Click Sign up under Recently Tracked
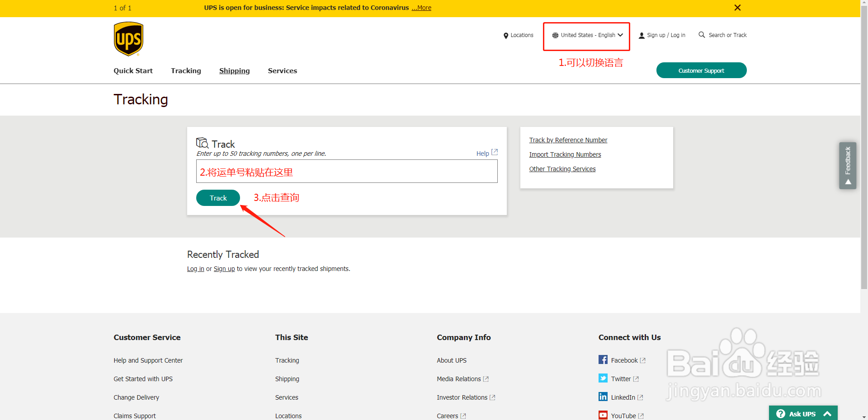The height and width of the screenshot is (420, 868). click(224, 269)
